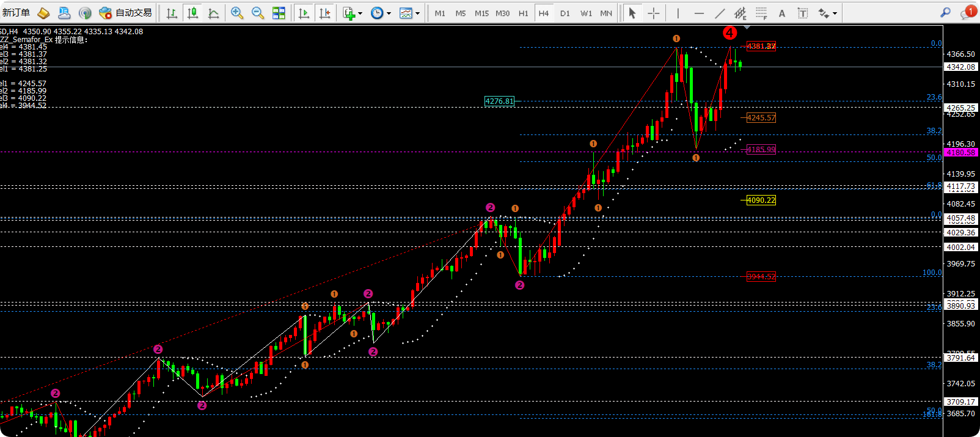The image size is (980, 437).
Task: Click the magenta 4180.58 price level label
Action: pos(960,152)
